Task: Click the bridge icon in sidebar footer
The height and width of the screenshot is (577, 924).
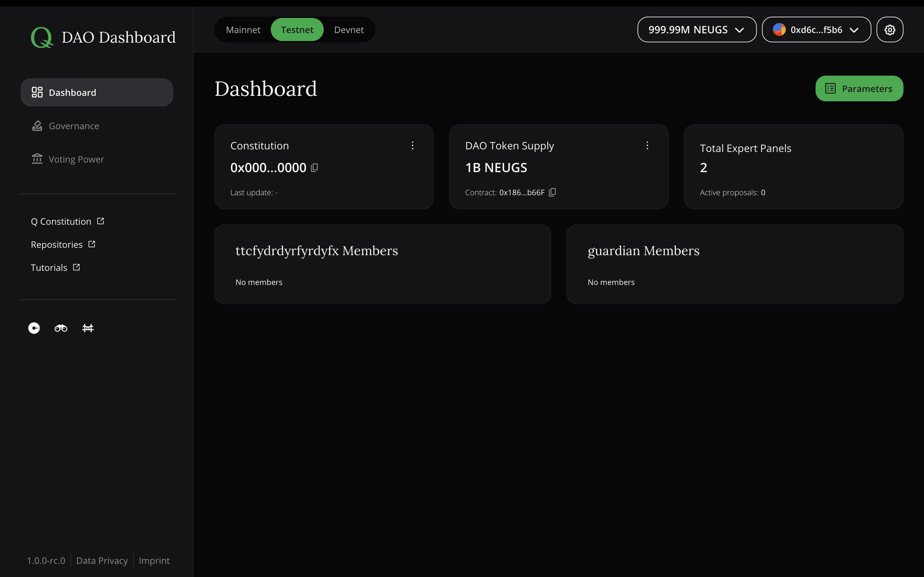Action: (88, 328)
